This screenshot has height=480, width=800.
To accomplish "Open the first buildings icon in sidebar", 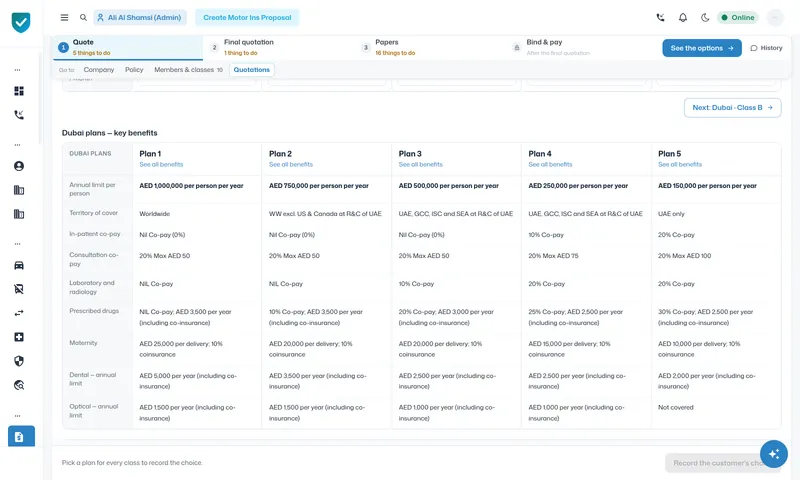I will pyautogui.click(x=19, y=190).
